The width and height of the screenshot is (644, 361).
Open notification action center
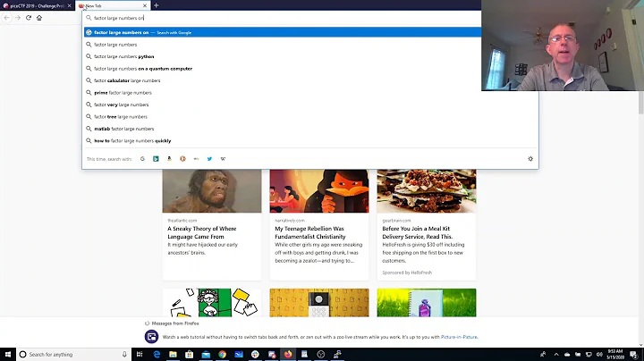click(x=634, y=354)
